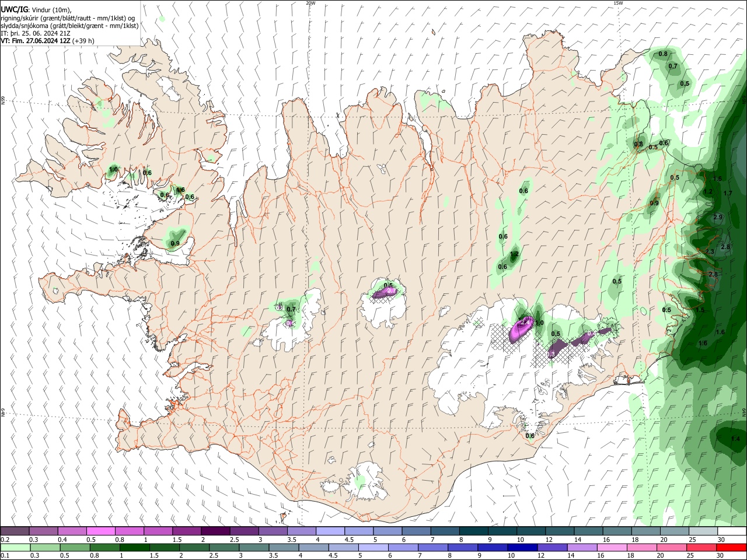747x560 pixels.
Task: Click the '1.7' precipitation value off the east coast
Action: (728, 193)
